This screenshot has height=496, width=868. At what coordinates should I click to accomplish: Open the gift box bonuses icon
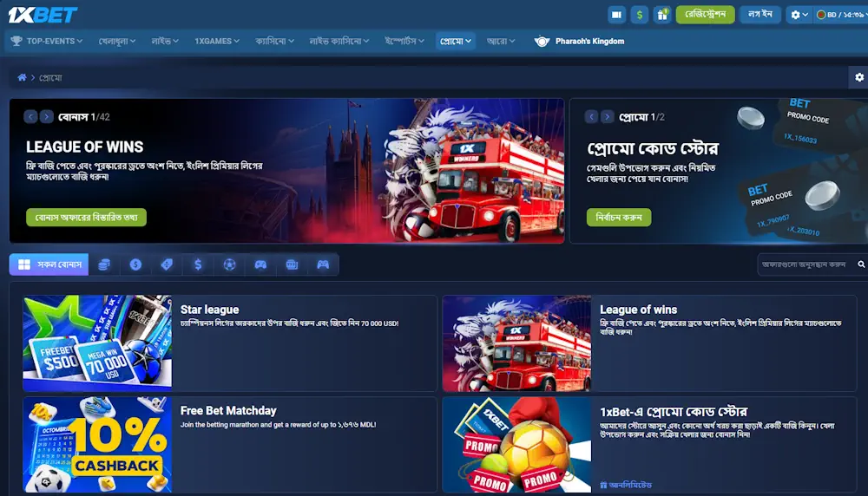pos(662,15)
